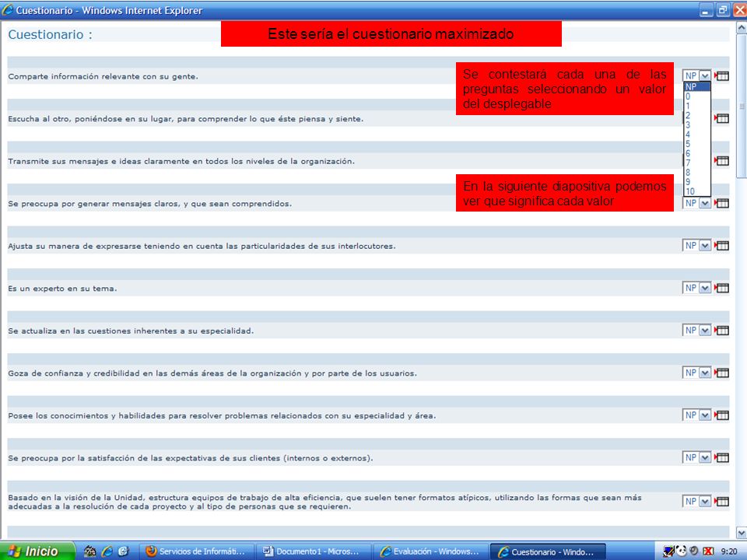Select value 8 in the open dropdown list
Screen dimensions: 747x560
[x=697, y=173]
